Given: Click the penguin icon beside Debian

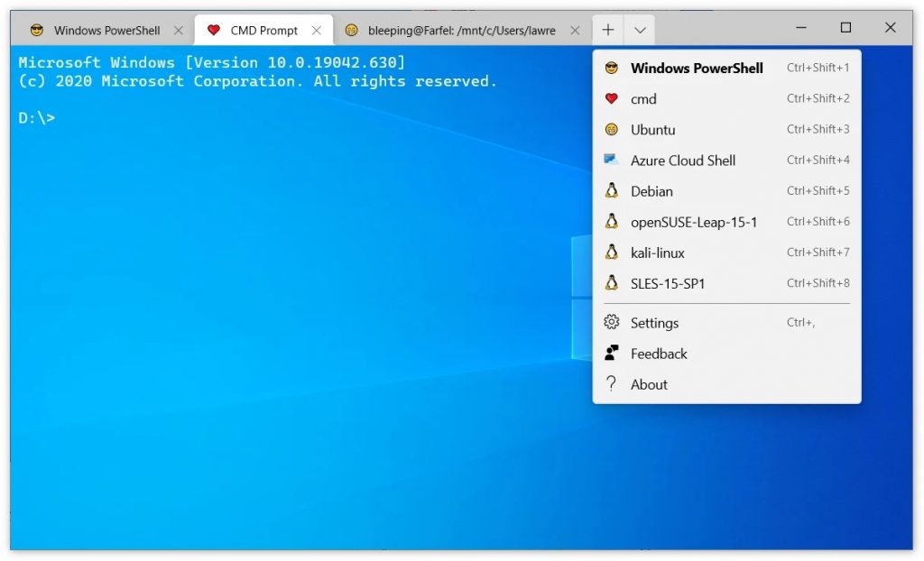Looking at the screenshot, I should pyautogui.click(x=612, y=191).
